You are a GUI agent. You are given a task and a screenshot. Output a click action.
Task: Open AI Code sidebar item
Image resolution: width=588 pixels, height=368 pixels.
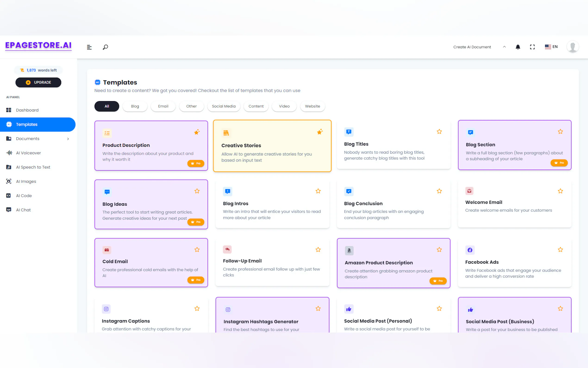click(24, 196)
